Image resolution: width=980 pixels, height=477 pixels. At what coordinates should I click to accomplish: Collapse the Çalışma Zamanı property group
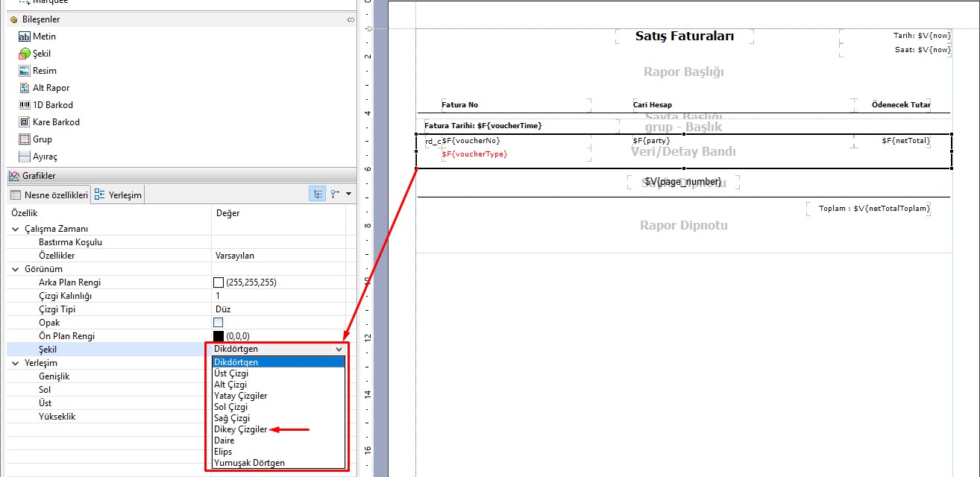tap(16, 229)
